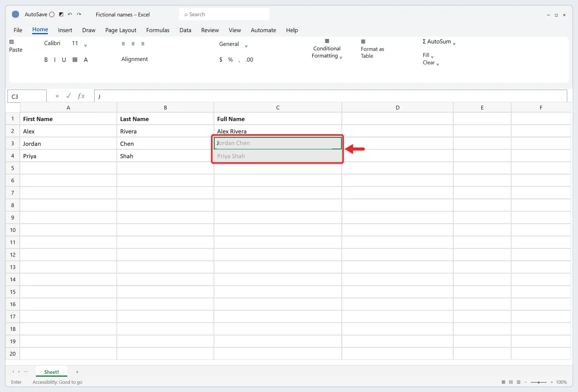Apply the Percent style

[230, 60]
